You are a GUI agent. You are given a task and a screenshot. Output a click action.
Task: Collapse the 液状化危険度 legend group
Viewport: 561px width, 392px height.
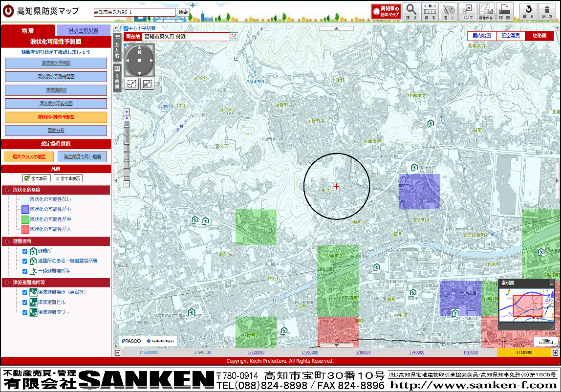(x=6, y=190)
